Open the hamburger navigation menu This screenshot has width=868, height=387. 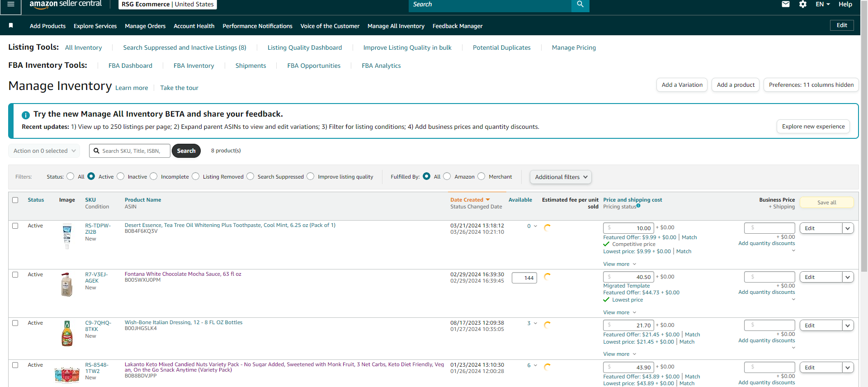click(11, 4)
